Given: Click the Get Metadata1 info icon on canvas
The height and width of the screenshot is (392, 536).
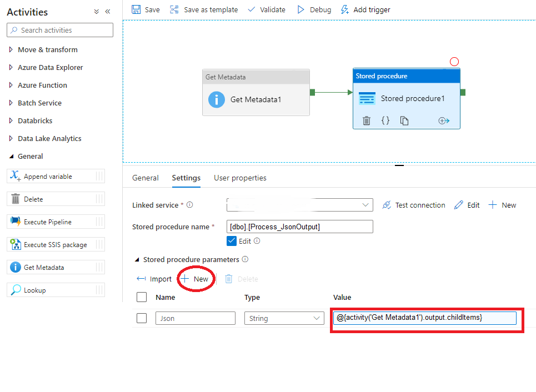Looking at the screenshot, I should [217, 100].
